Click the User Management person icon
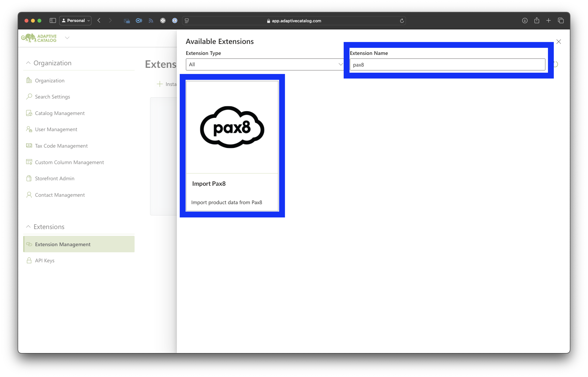 (29, 129)
